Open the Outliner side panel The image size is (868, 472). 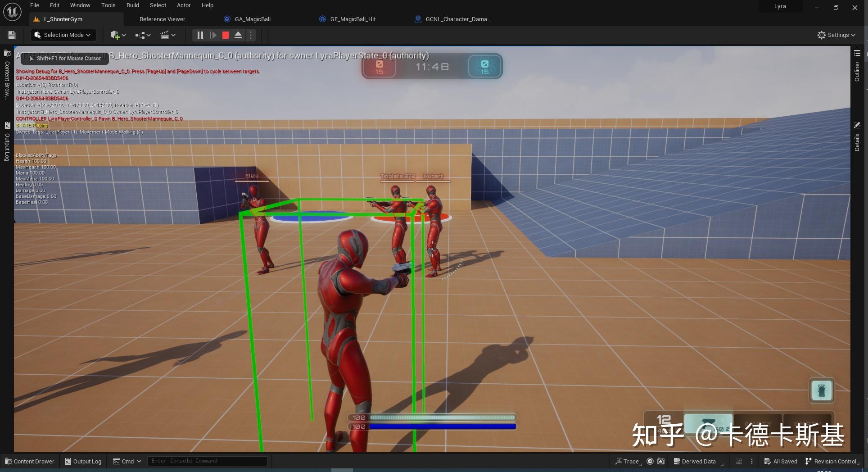click(x=857, y=66)
